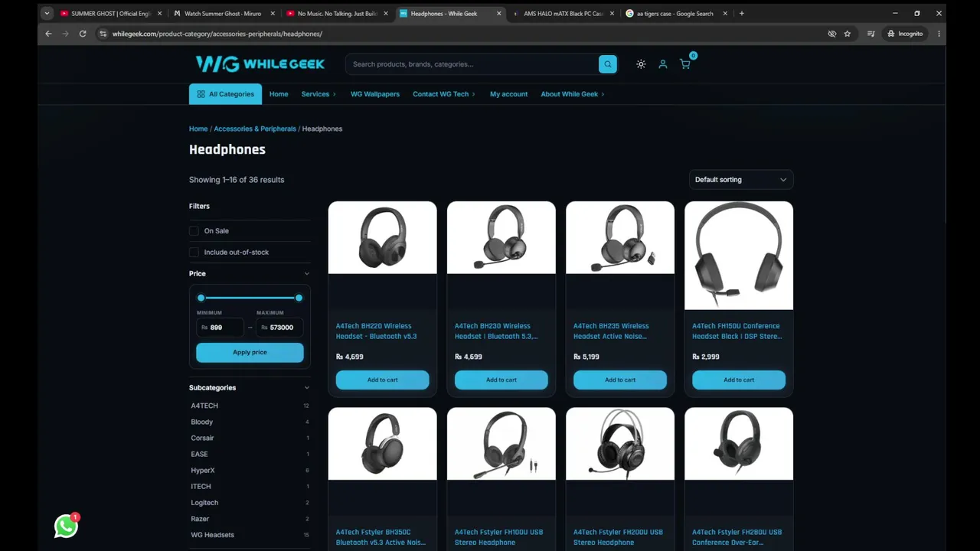980x551 pixels.
Task: Open WG Wallpapers page
Action: point(375,94)
